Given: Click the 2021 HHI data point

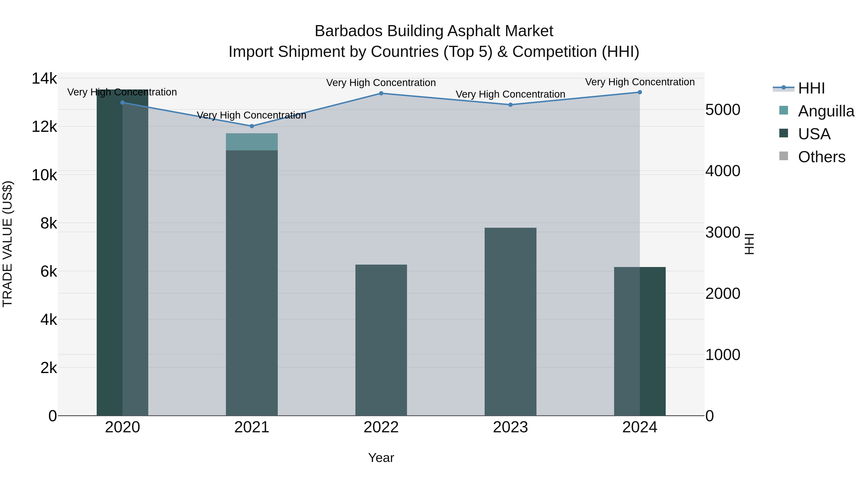Looking at the screenshot, I should [x=252, y=126].
